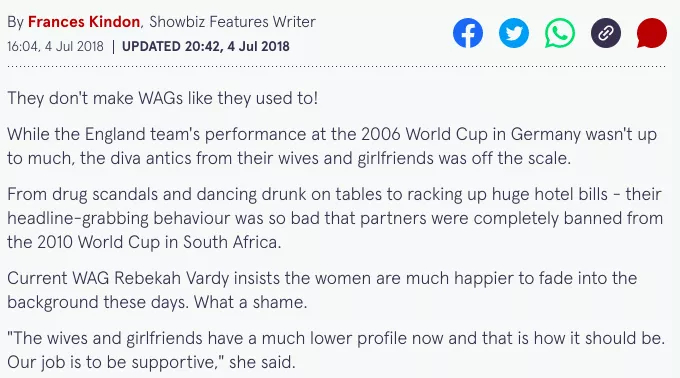680x378 pixels.
Task: Click the UPDATED 20:42 timestamp
Action: click(206, 46)
